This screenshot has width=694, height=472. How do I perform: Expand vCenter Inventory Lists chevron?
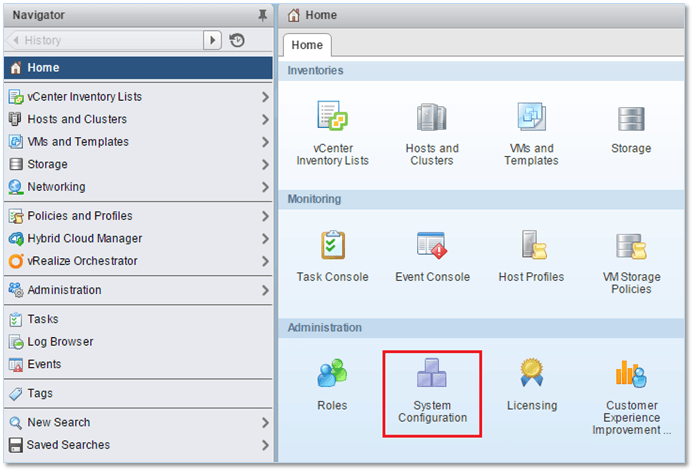265,97
